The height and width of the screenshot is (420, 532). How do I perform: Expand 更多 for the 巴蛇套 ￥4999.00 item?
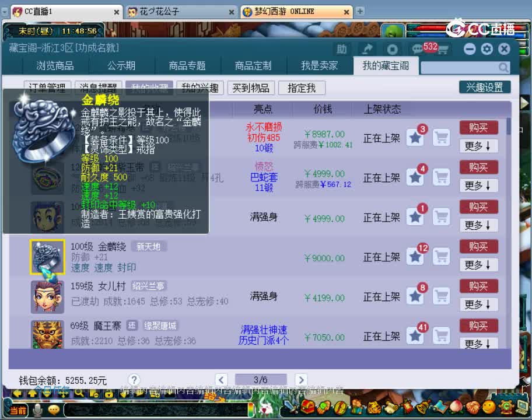point(478,186)
